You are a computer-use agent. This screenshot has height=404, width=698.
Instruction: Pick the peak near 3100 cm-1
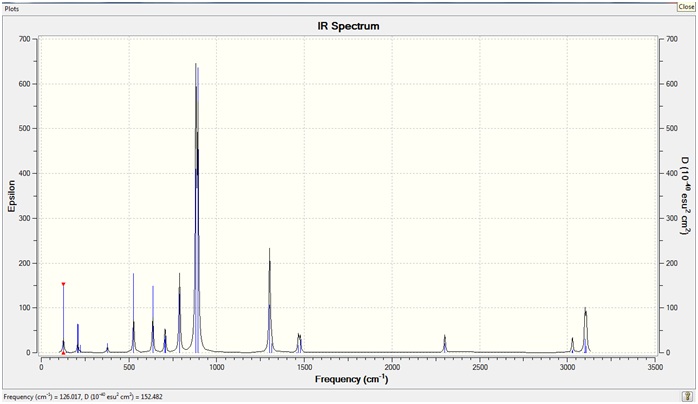coord(585,330)
